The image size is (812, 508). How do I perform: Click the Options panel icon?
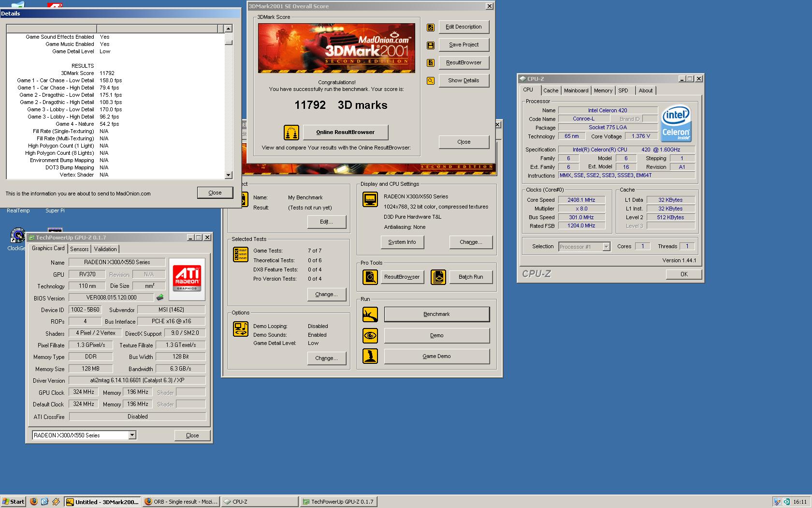[241, 329]
